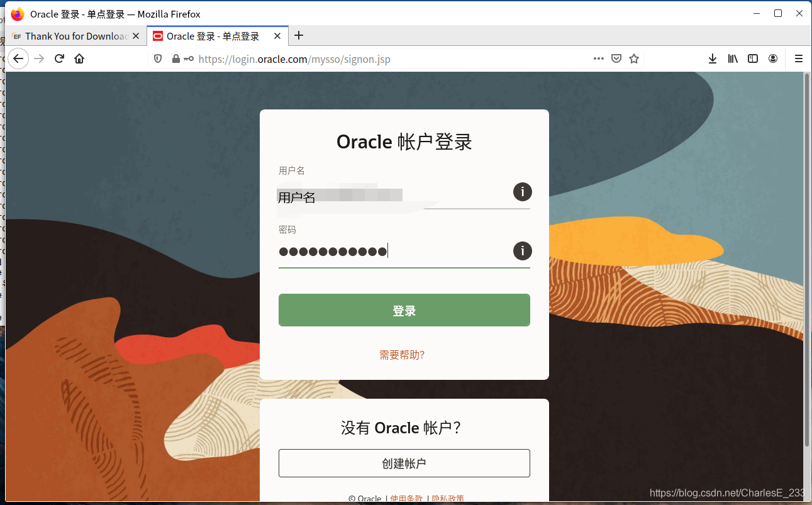Screen dimensions: 812x505
Task: Maximize the Firefox window
Action: [778, 13]
